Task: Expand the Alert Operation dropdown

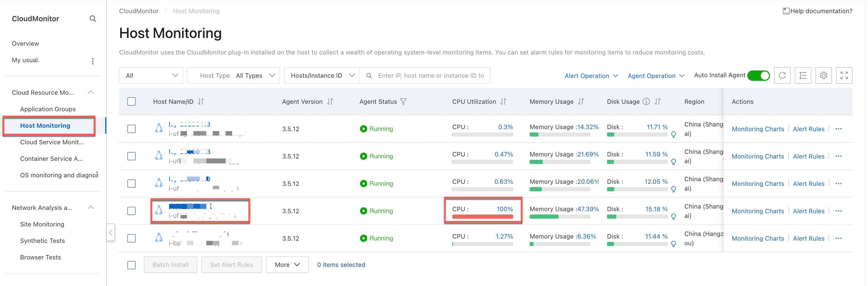Action: click(x=591, y=76)
